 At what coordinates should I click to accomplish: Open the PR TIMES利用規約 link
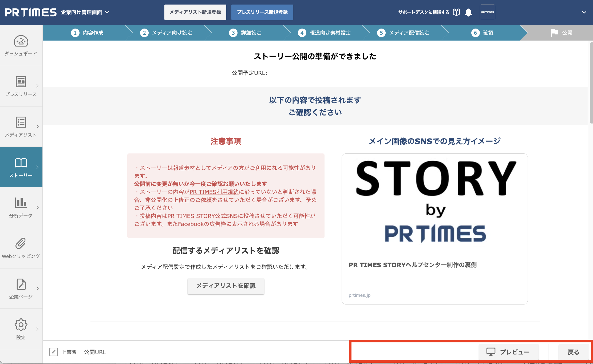[214, 192]
